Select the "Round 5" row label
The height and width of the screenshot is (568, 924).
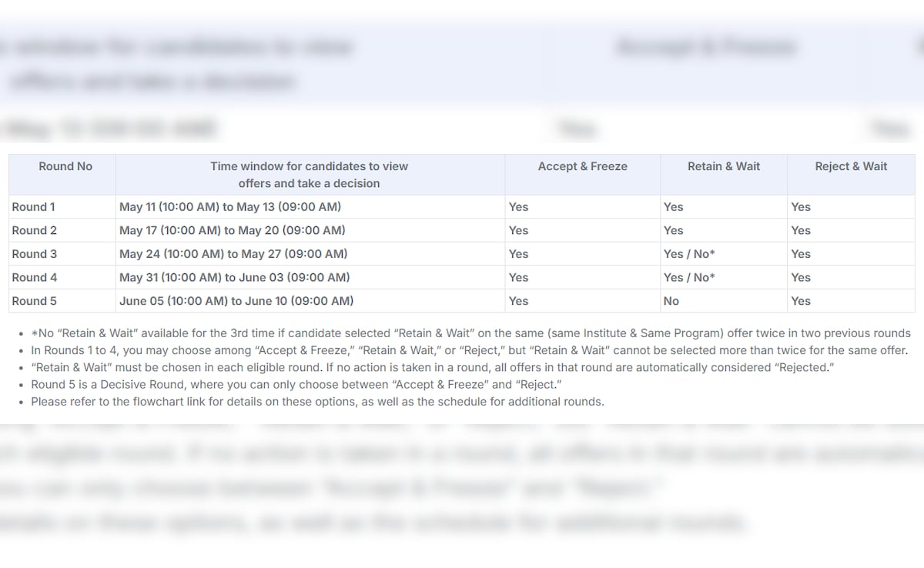(35, 301)
